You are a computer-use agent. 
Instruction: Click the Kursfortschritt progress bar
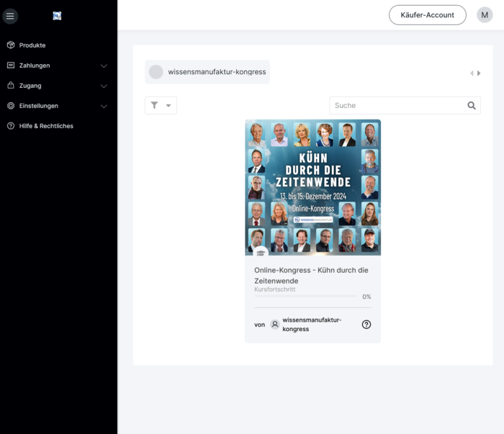click(x=306, y=297)
